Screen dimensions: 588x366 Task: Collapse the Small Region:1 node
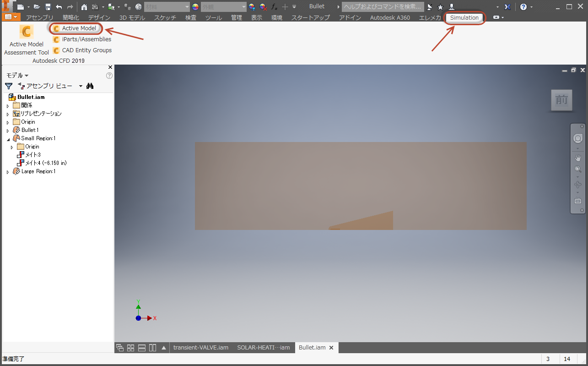(x=8, y=139)
